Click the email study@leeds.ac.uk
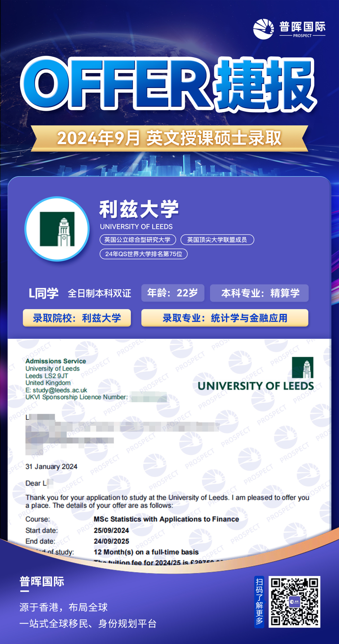This screenshot has height=644, width=339. point(60,390)
